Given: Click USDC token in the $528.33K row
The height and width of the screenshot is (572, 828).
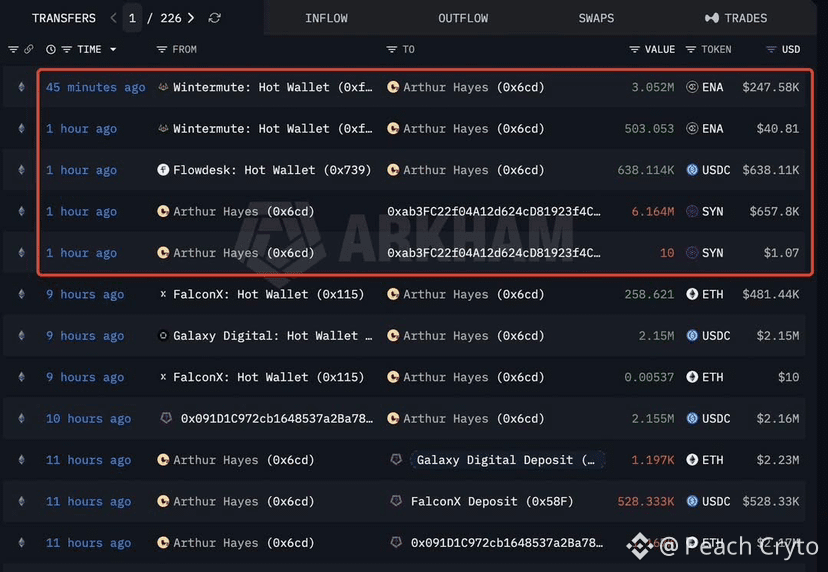Looking at the screenshot, I should (x=708, y=501).
